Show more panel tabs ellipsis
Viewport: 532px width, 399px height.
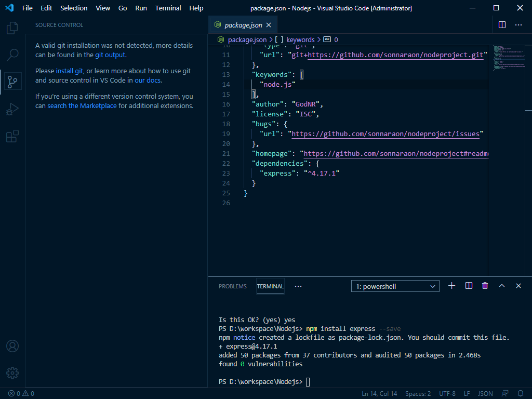[298, 286]
